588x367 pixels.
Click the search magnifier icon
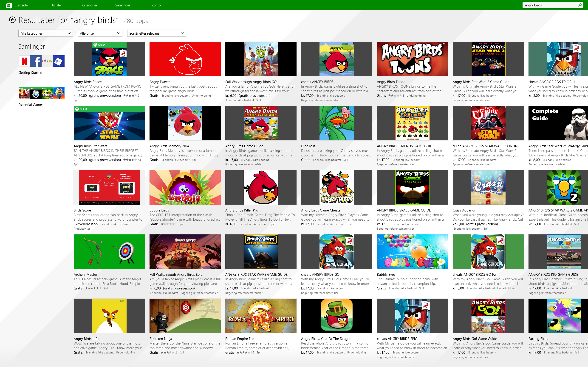pyautogui.click(x=580, y=5)
